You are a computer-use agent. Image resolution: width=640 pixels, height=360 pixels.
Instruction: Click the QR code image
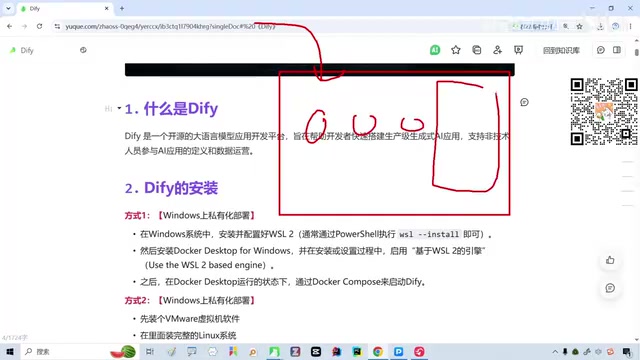coord(604,111)
